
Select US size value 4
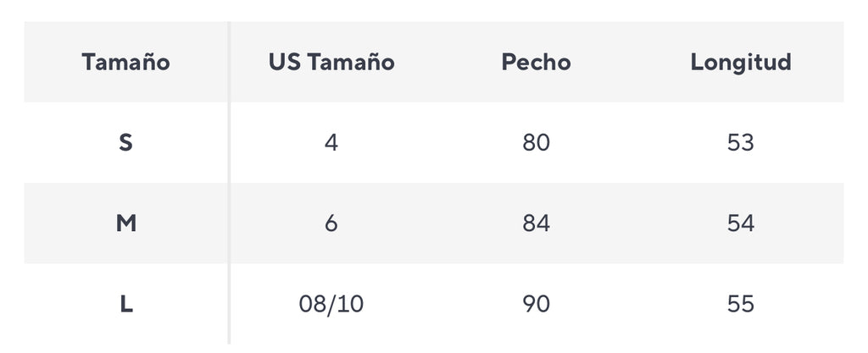(331, 142)
